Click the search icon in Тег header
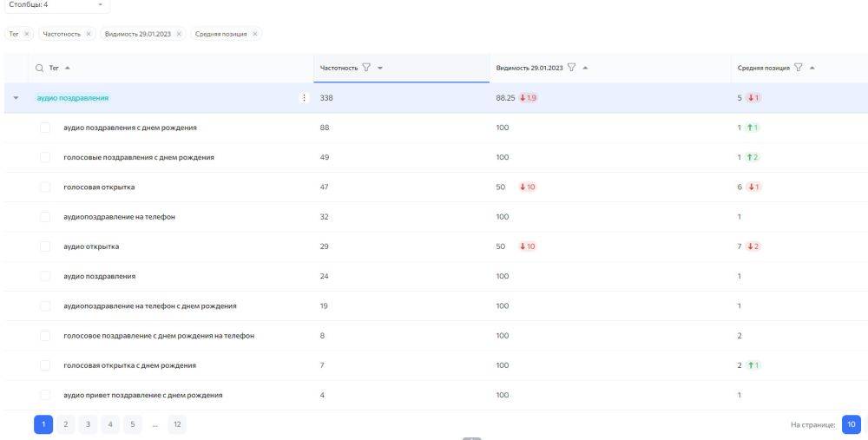 [x=39, y=68]
